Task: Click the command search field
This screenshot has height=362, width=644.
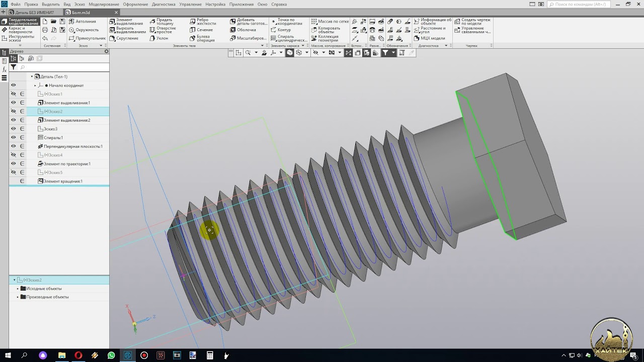Action: (580, 4)
